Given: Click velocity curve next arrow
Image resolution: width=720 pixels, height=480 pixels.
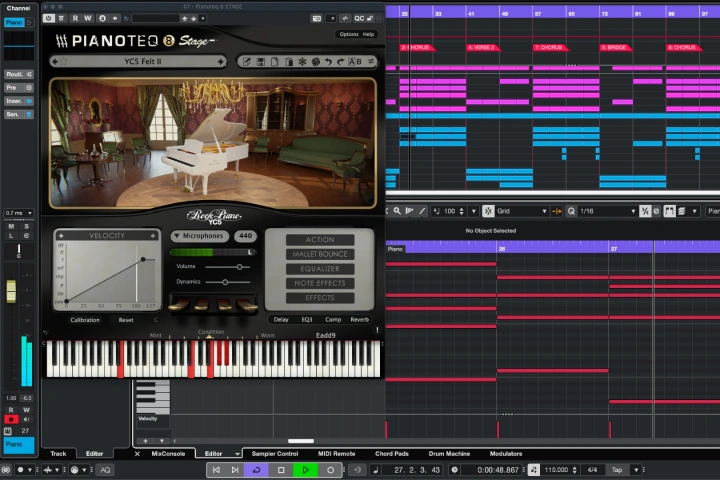Looking at the screenshot, I should point(153,236).
